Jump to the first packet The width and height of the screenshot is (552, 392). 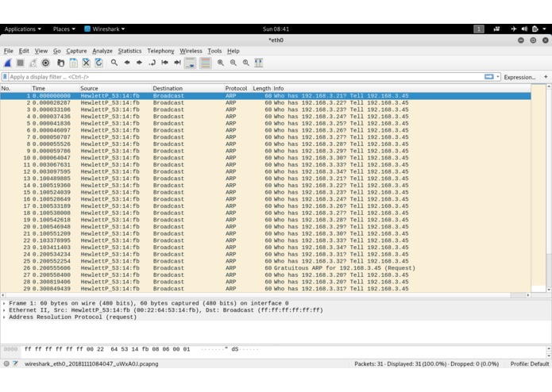coord(164,63)
